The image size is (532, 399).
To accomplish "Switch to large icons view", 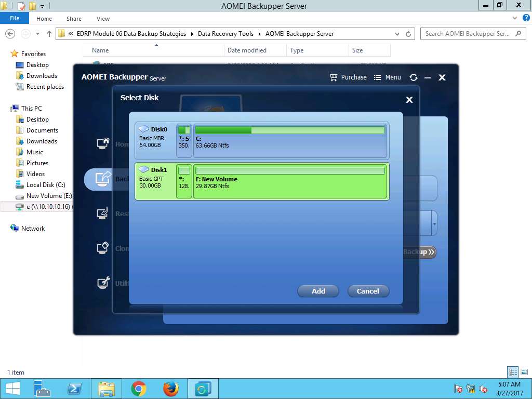I will 524,372.
